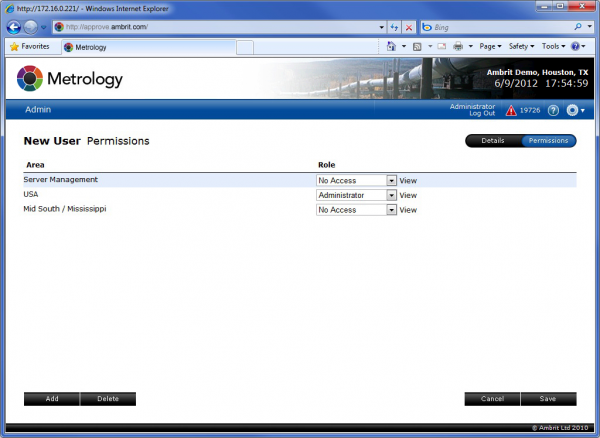Click the red warning triangle alerts icon
Viewport: 600px width, 438px height.
(511, 111)
